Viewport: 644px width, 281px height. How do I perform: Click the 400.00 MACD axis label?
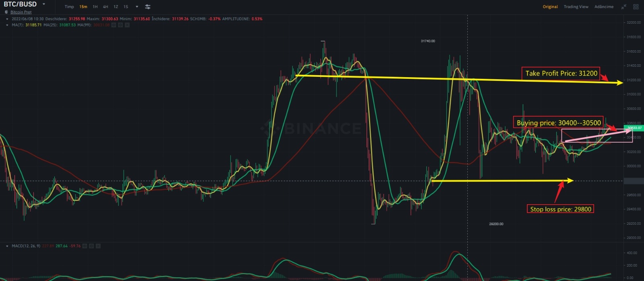[x=632, y=253]
